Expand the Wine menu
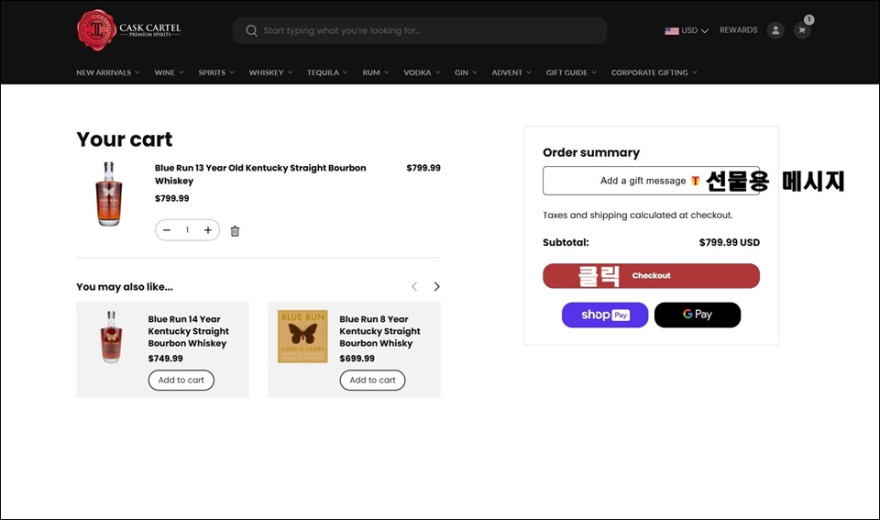 coord(169,72)
